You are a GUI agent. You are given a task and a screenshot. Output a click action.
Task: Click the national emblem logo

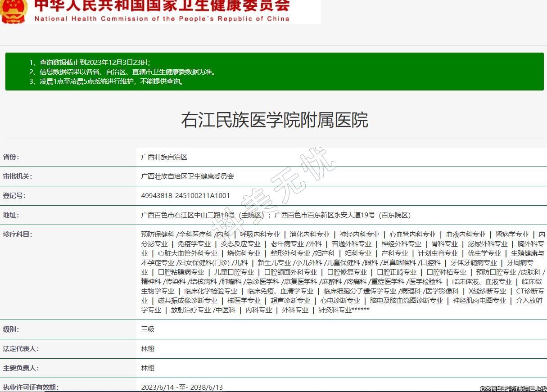coord(14,11)
